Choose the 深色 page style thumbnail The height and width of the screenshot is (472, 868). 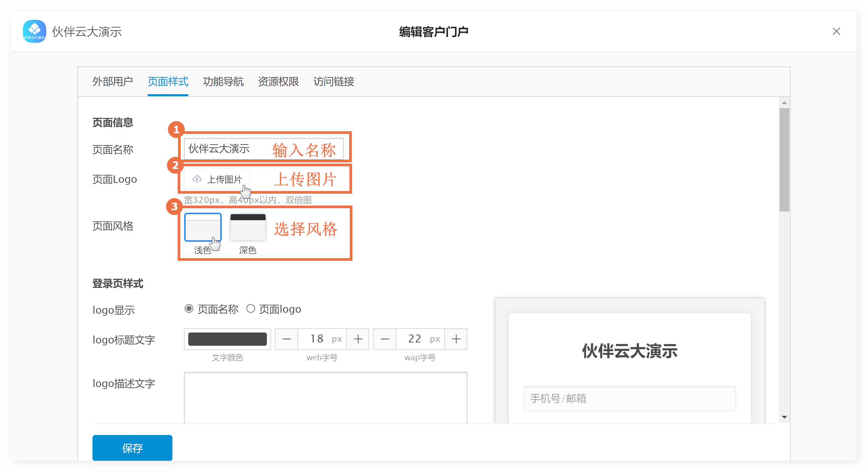(x=248, y=227)
